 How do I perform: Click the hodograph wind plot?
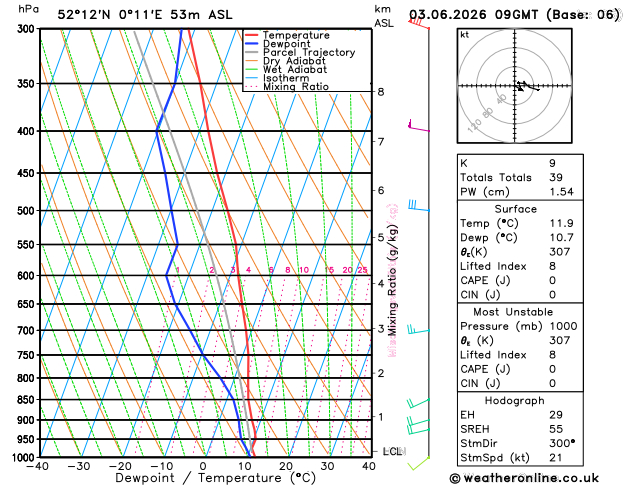(515, 86)
